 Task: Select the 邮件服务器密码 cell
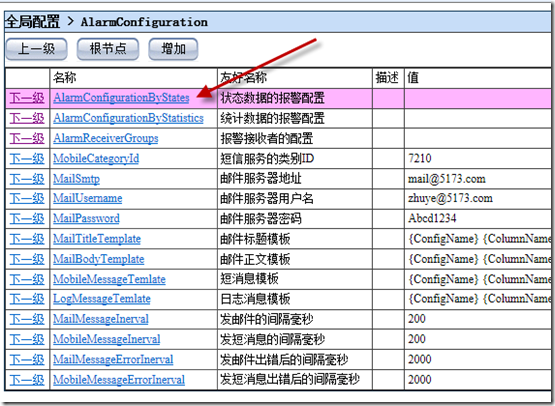(294, 219)
